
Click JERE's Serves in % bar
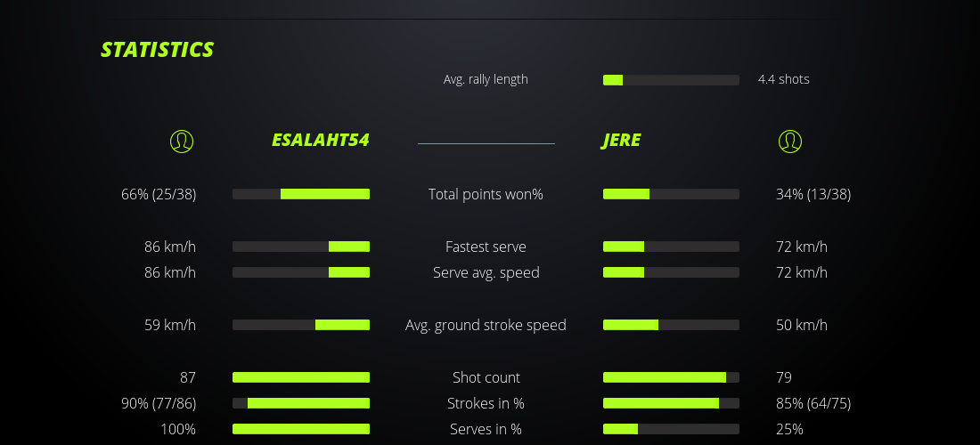pyautogui.click(x=671, y=429)
